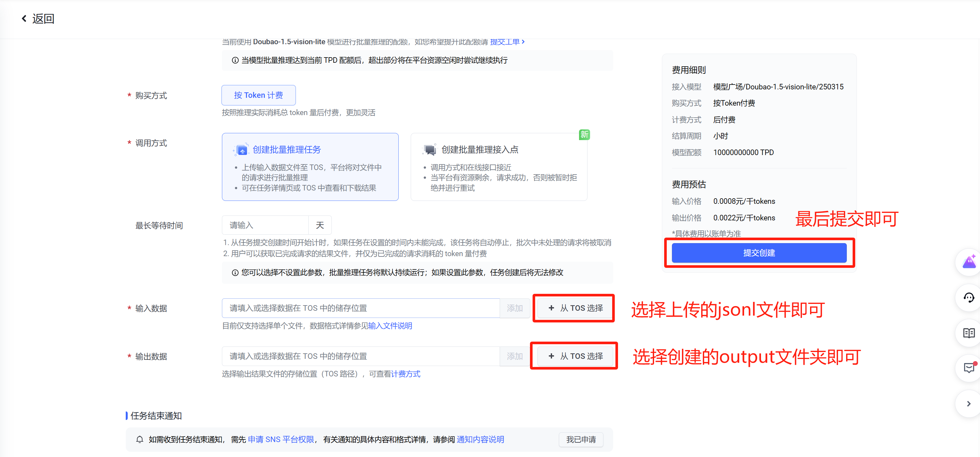Open customer service headset icon

tap(969, 297)
